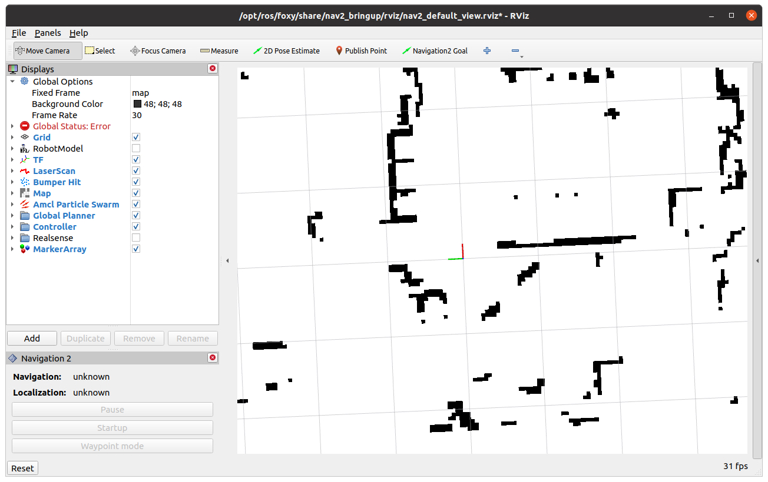This screenshot has height=482, width=768.
Task: Click the Navigation 2 panel diamond icon
Action: [x=13, y=358]
